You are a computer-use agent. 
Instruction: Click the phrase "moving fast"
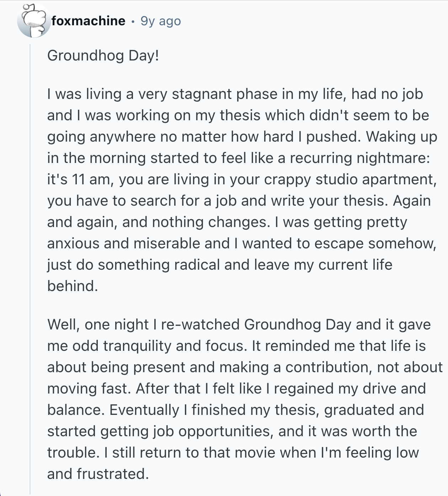89,389
